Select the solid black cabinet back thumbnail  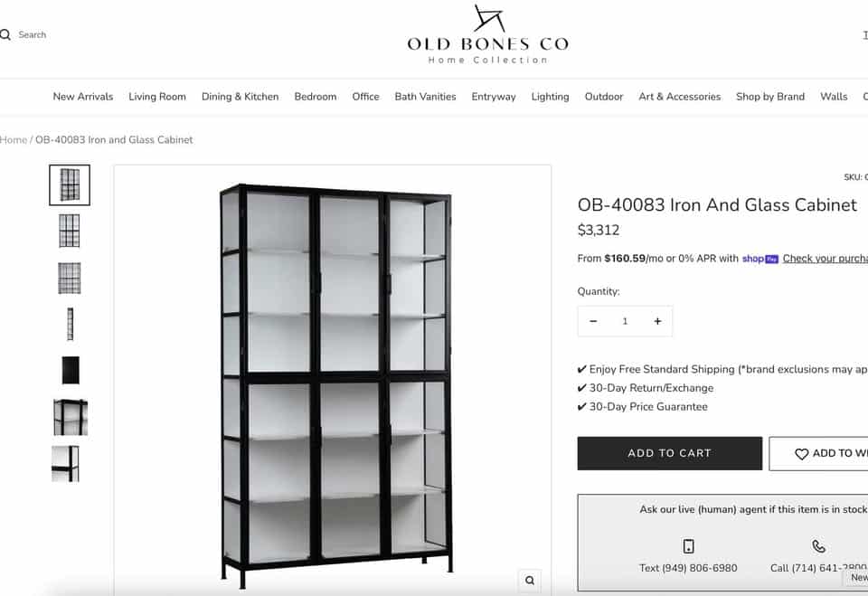click(x=71, y=370)
